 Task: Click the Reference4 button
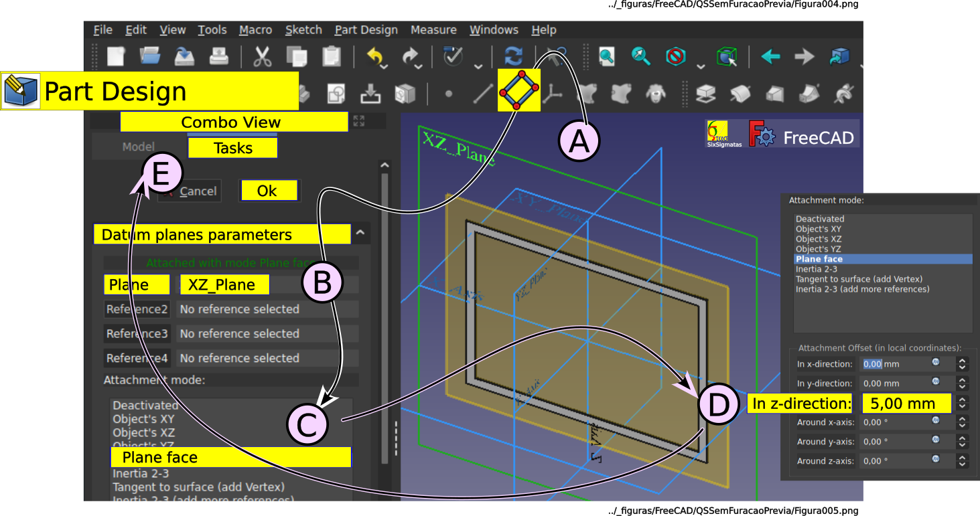[137, 358]
